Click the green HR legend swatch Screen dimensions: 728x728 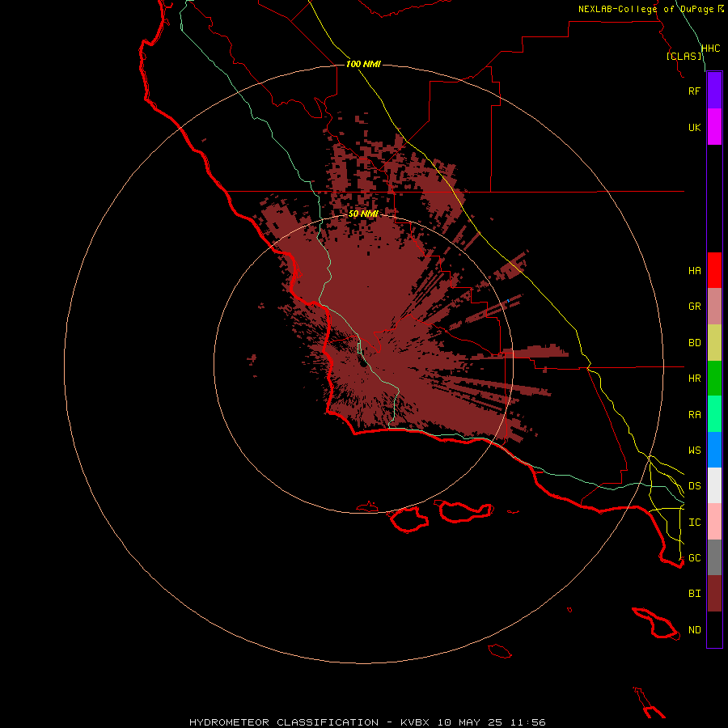[x=714, y=379]
